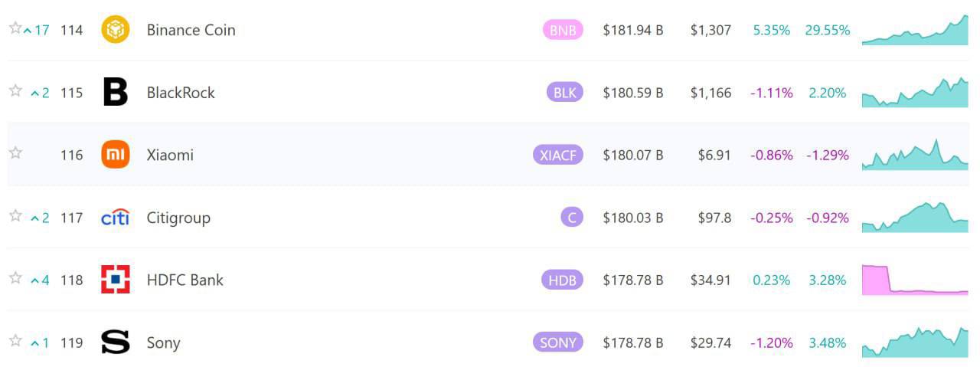Star the BlackRock row

pyautogui.click(x=15, y=91)
